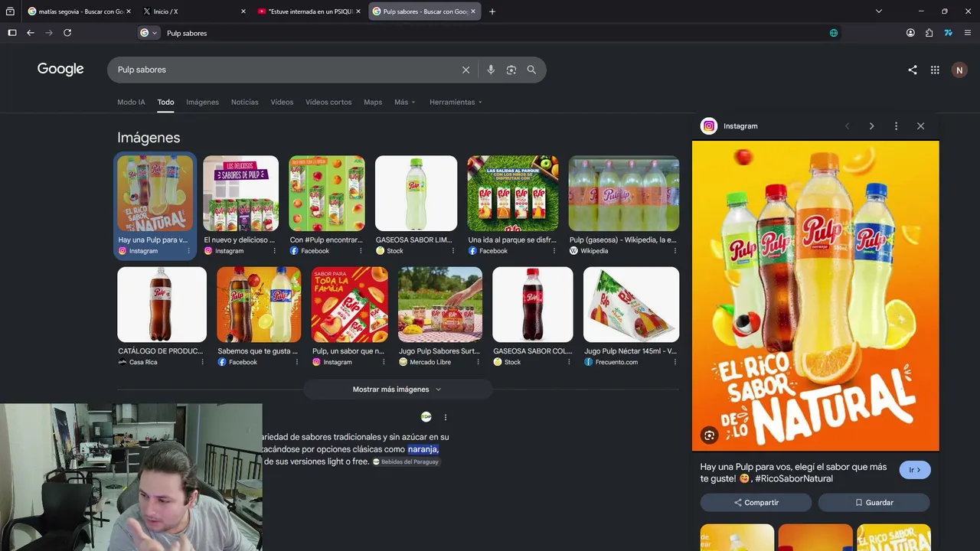Open options for Wikipedia Pulp result
Image resolution: width=980 pixels, height=551 pixels.
(x=675, y=251)
